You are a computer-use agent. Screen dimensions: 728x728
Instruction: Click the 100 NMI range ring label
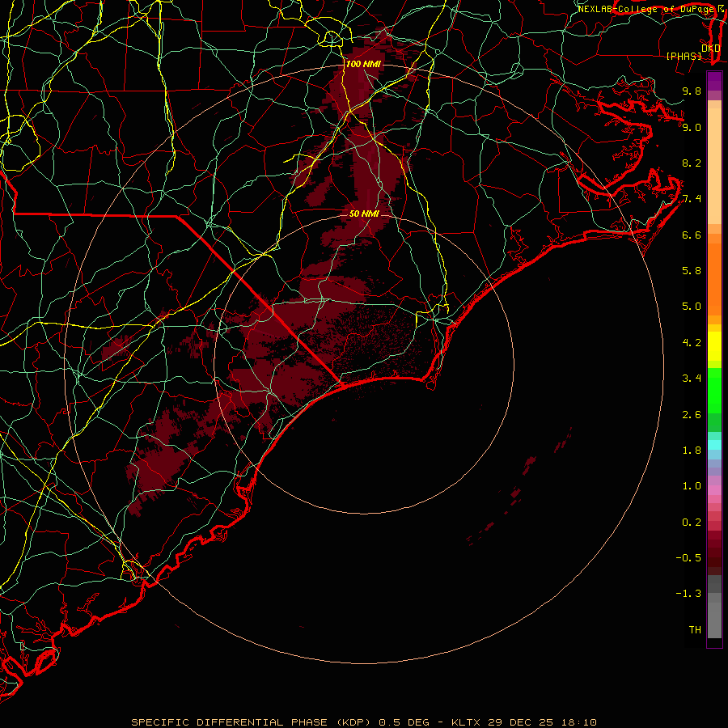tap(363, 64)
